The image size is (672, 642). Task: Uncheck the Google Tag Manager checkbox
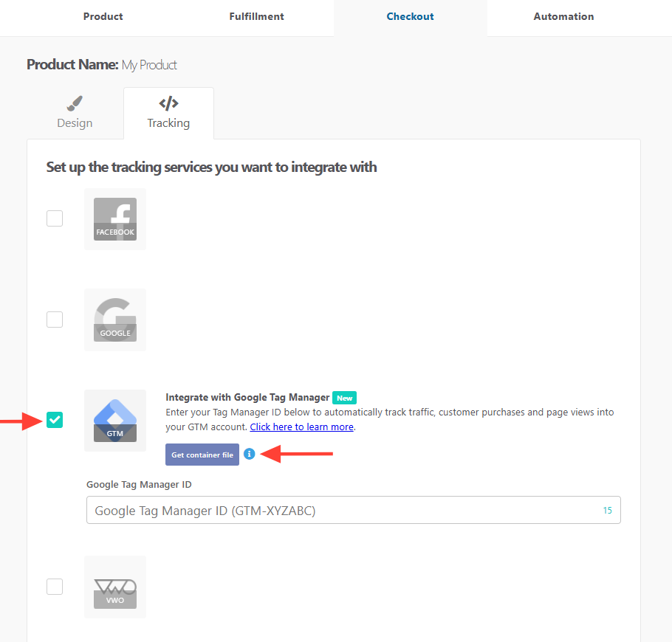point(55,420)
